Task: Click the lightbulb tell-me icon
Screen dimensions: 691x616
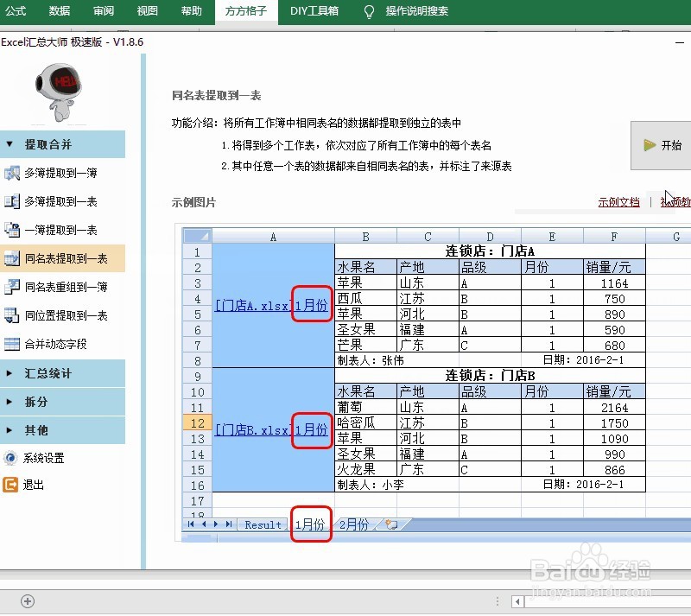Action: pyautogui.click(x=369, y=12)
